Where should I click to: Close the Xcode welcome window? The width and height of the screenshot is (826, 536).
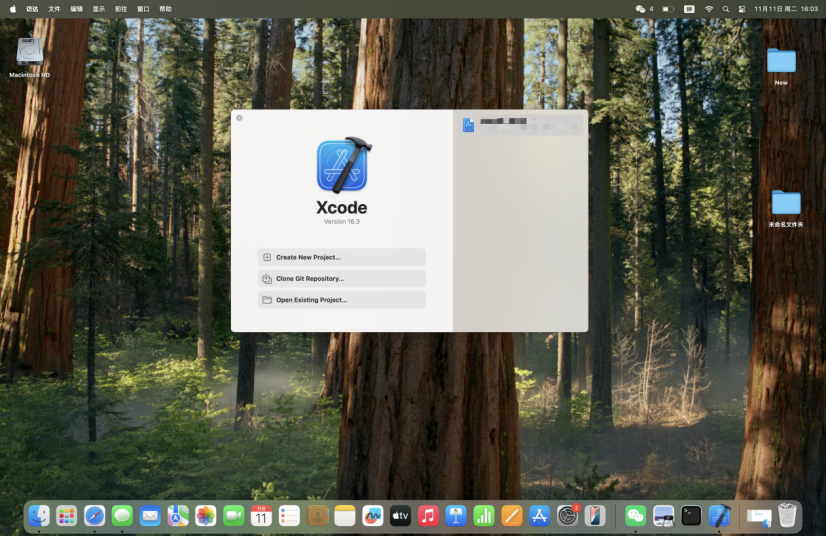[x=239, y=118]
